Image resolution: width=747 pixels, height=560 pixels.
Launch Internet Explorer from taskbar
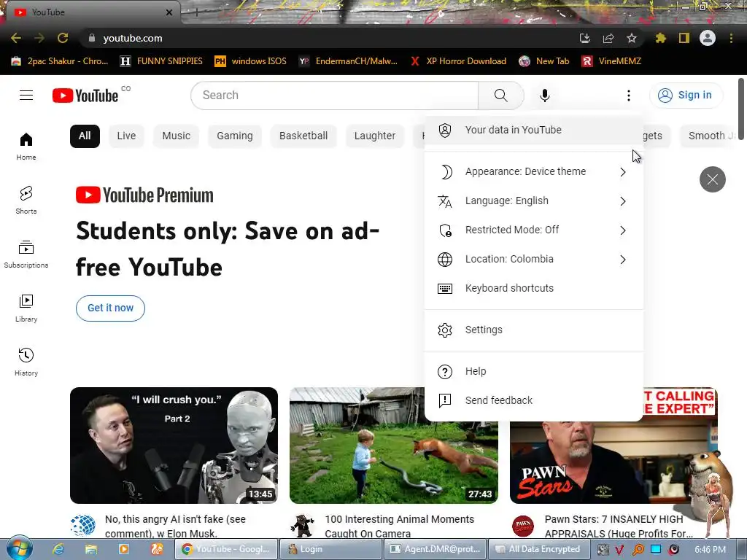[x=58, y=549]
